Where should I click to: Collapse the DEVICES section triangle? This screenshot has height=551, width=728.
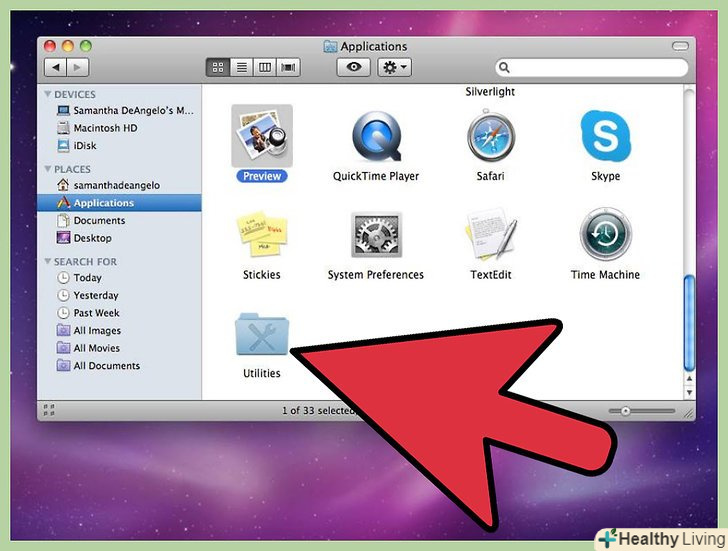tap(47, 94)
